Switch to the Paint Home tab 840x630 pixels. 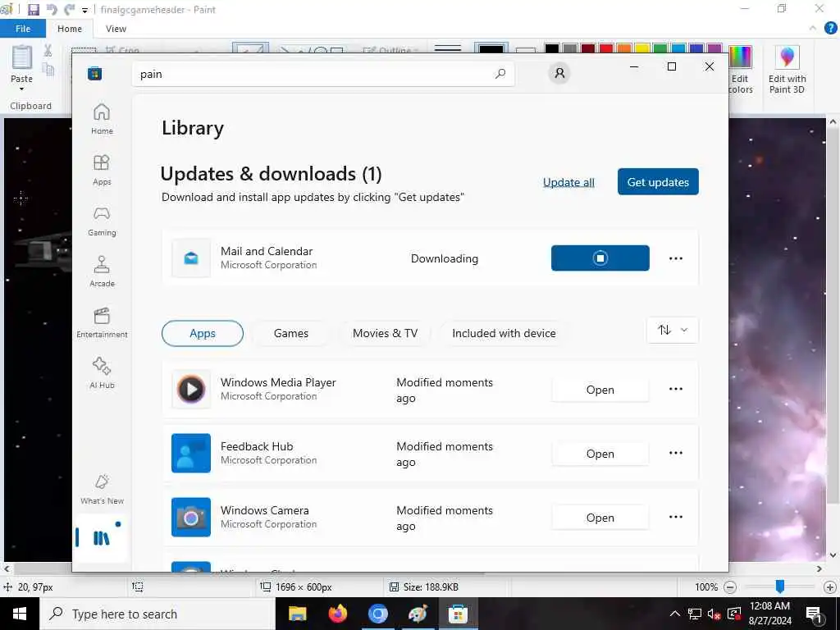click(70, 29)
